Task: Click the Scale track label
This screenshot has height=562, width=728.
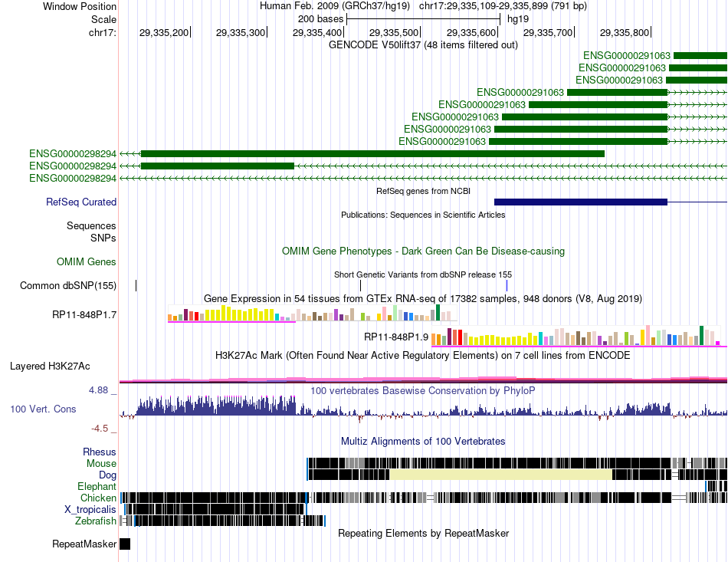Action: tap(103, 19)
